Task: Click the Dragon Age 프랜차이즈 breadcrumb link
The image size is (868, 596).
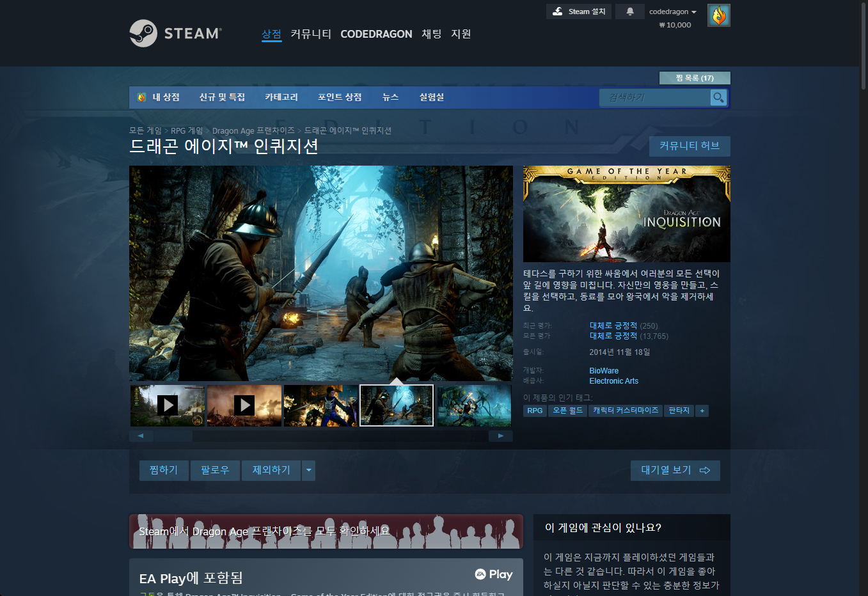Action: 253,130
